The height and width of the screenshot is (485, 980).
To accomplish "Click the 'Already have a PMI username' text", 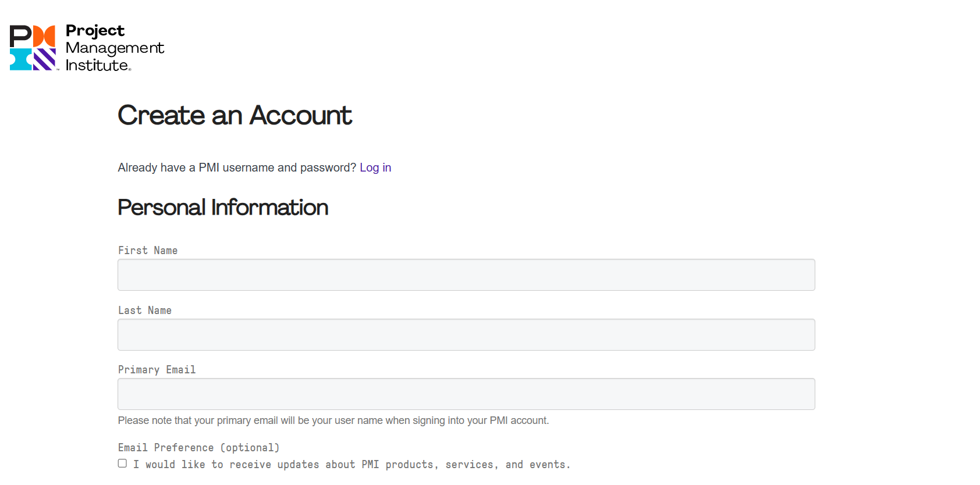I will click(x=237, y=167).
